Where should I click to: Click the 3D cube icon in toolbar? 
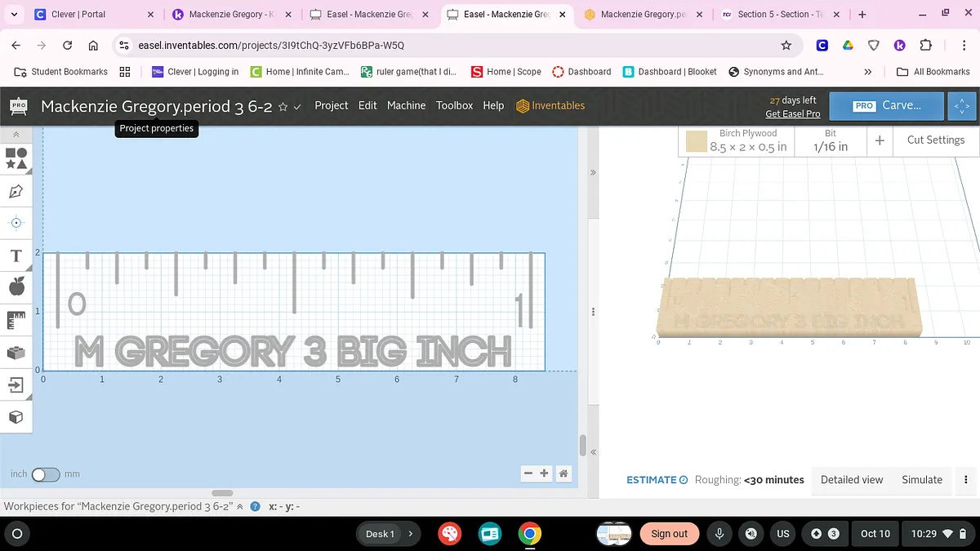click(x=16, y=417)
